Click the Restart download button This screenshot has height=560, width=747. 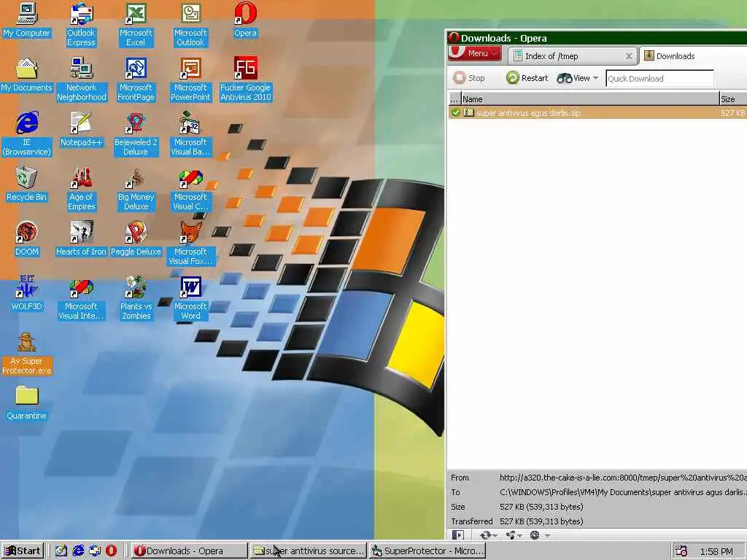(x=527, y=78)
